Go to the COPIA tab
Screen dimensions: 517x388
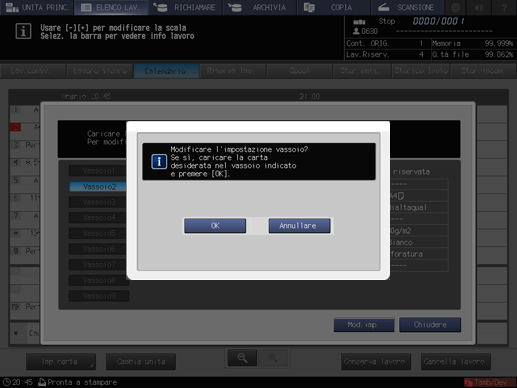pos(333,7)
